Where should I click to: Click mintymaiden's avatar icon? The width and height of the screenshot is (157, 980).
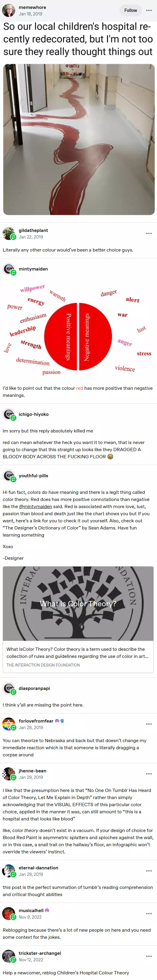click(x=9, y=269)
